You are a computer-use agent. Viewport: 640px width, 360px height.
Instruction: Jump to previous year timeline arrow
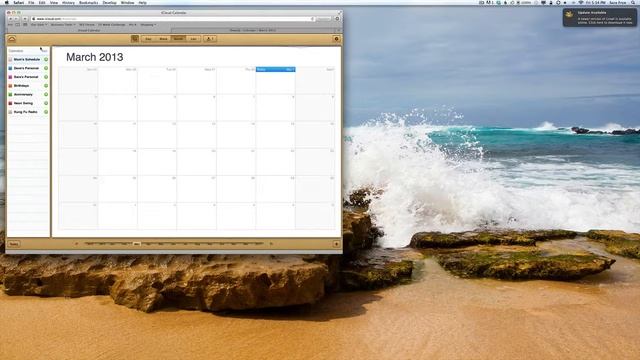[x=76, y=244]
